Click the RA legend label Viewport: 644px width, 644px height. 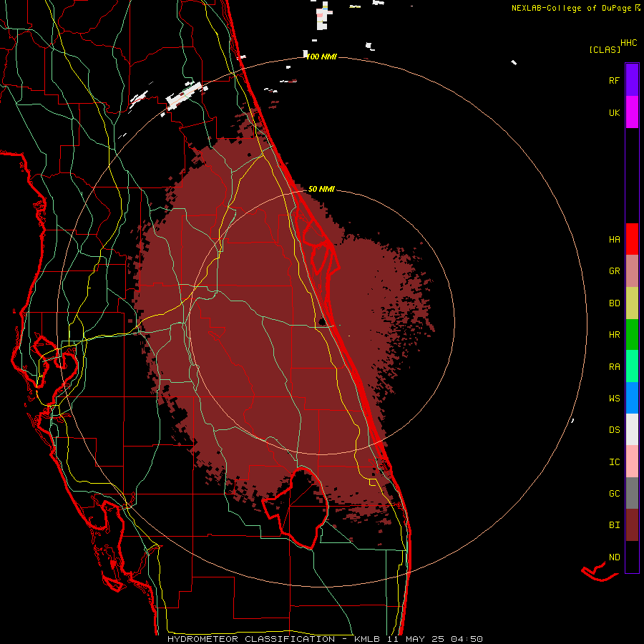(614, 367)
